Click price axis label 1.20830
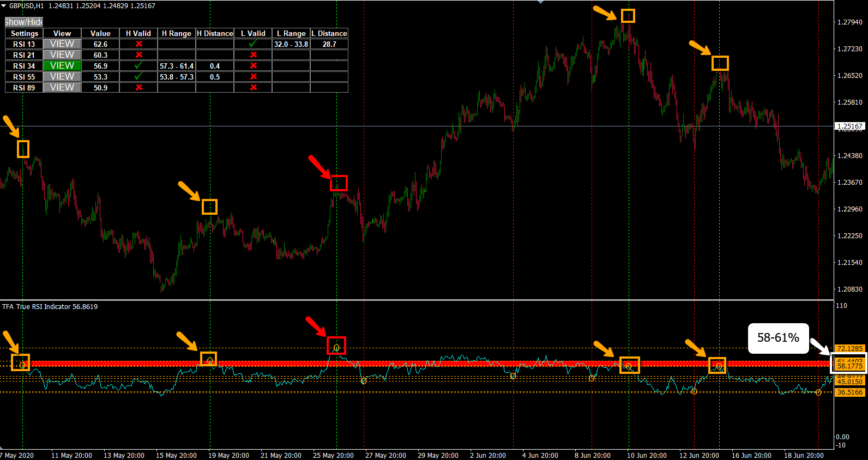The image size is (868, 460). (850, 289)
